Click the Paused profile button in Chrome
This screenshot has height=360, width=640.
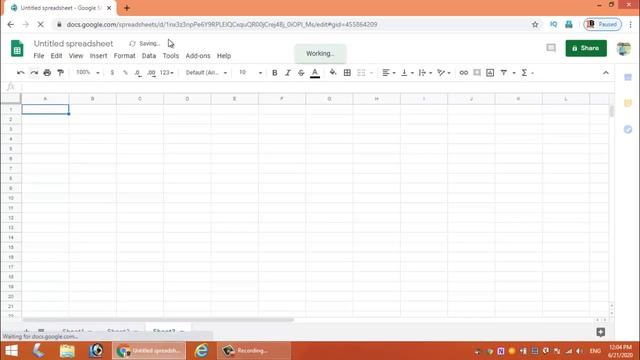coord(602,24)
